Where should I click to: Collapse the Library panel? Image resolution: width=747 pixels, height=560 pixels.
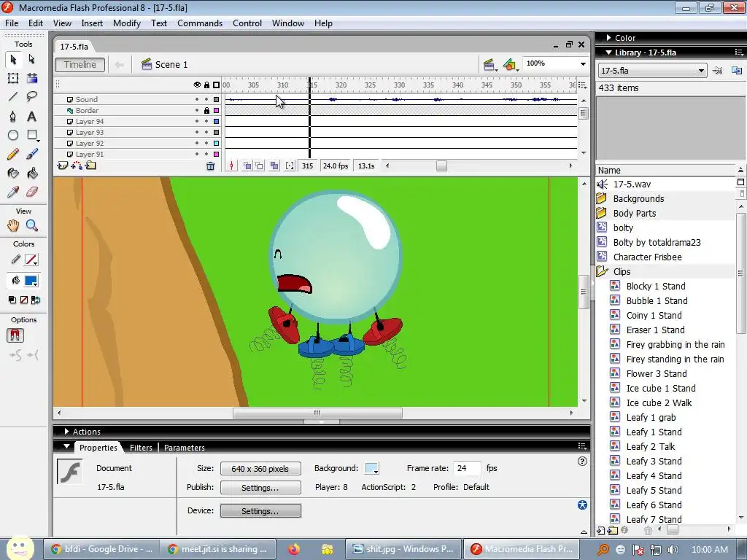pyautogui.click(x=609, y=52)
